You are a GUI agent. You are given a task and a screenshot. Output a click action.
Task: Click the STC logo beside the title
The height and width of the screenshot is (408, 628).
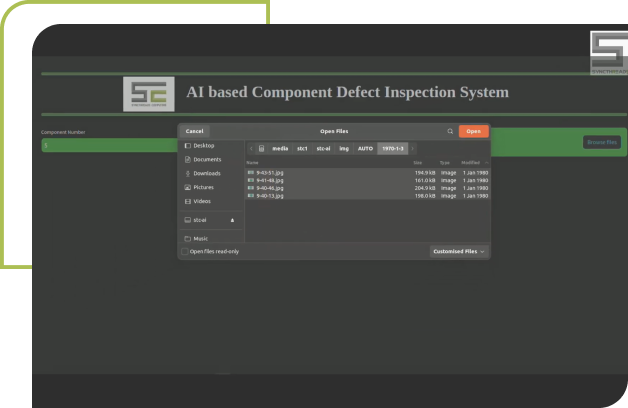pos(148,94)
